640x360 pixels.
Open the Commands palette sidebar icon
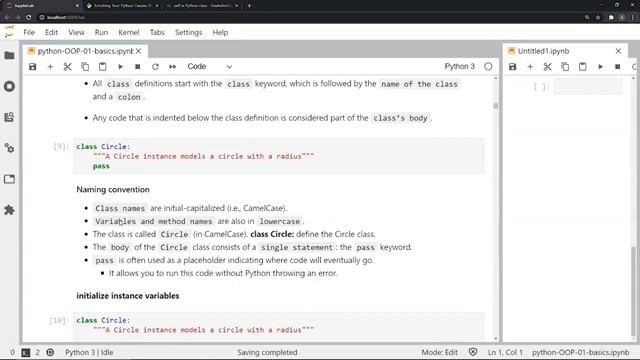point(9,118)
